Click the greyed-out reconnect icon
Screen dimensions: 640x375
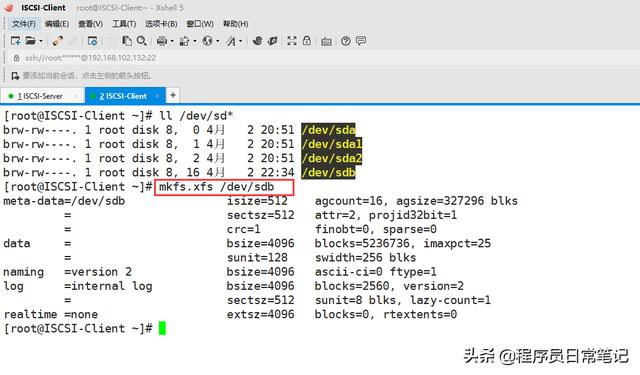point(73,41)
